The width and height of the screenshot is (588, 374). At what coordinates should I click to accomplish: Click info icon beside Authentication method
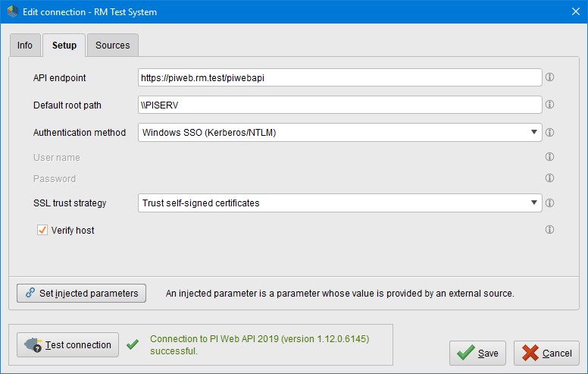[x=550, y=132]
